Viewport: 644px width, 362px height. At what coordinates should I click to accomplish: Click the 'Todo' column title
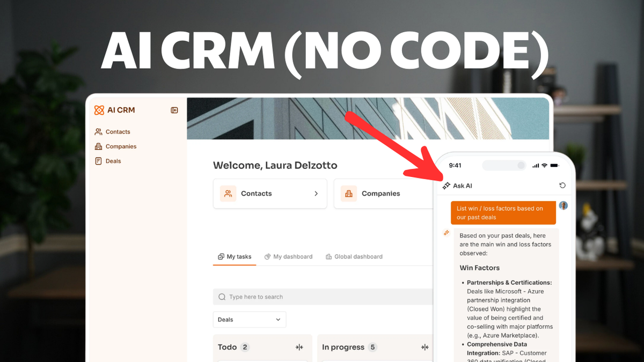pos(227,347)
